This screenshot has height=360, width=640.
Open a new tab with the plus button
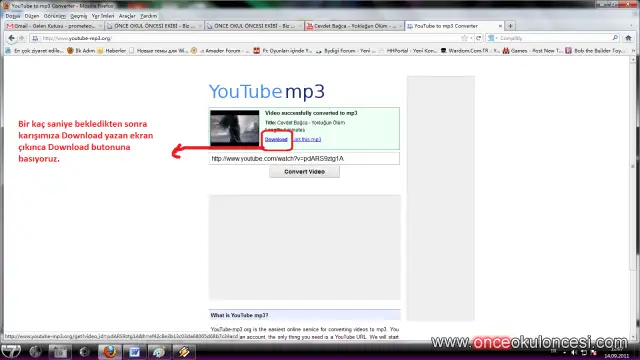coord(510,26)
